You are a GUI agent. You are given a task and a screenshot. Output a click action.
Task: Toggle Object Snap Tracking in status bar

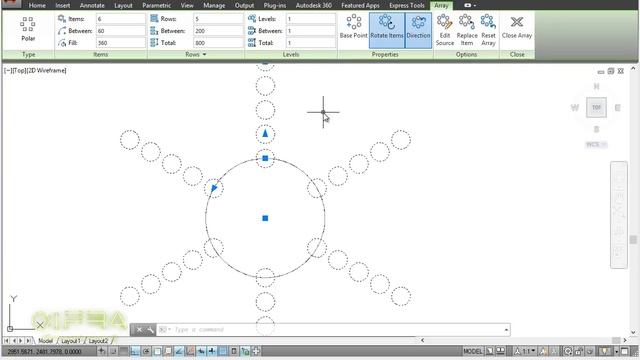(179, 351)
